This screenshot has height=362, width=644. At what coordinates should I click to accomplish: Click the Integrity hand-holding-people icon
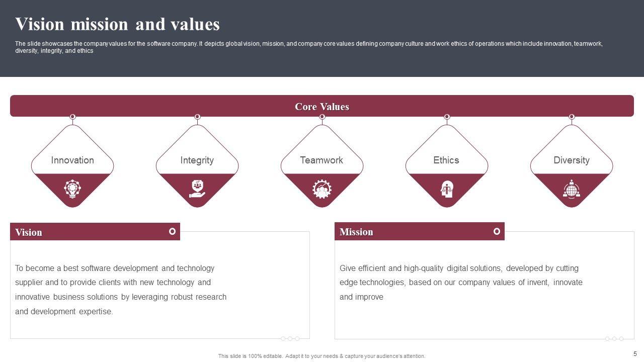tap(197, 189)
